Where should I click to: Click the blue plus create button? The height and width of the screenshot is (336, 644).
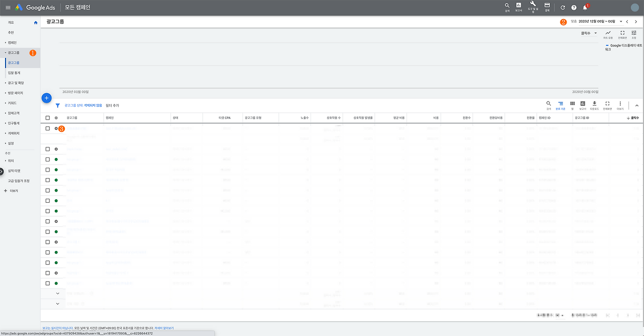point(46,98)
